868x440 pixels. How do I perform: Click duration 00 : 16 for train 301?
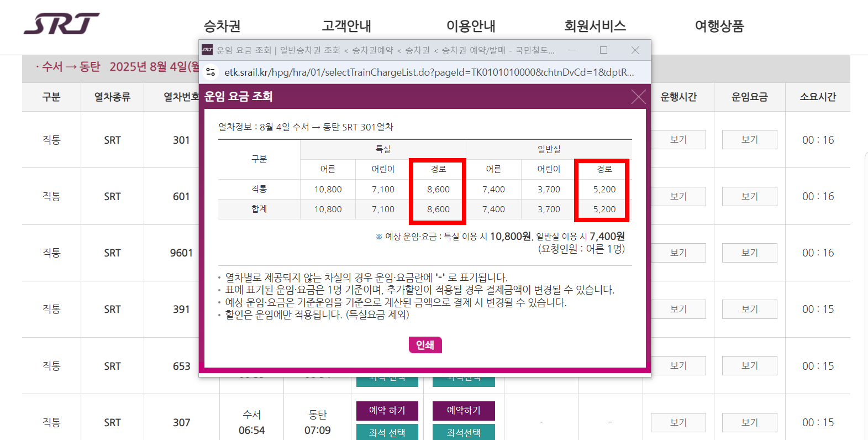(818, 140)
